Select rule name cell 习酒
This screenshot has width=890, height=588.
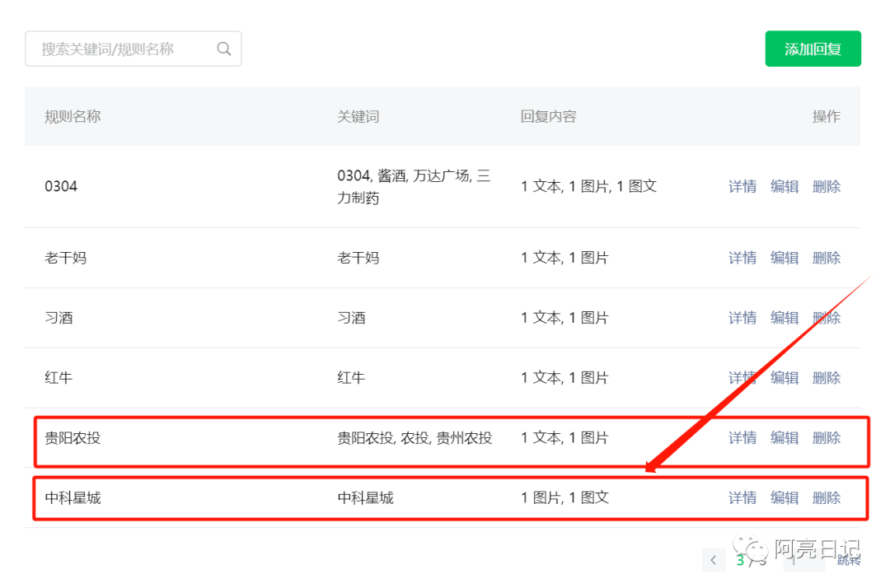pyautogui.click(x=59, y=318)
